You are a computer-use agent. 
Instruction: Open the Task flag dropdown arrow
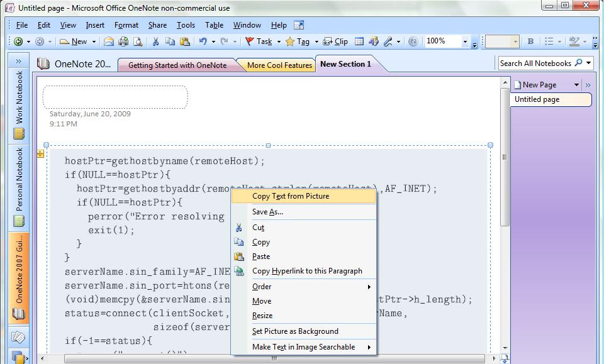point(279,41)
